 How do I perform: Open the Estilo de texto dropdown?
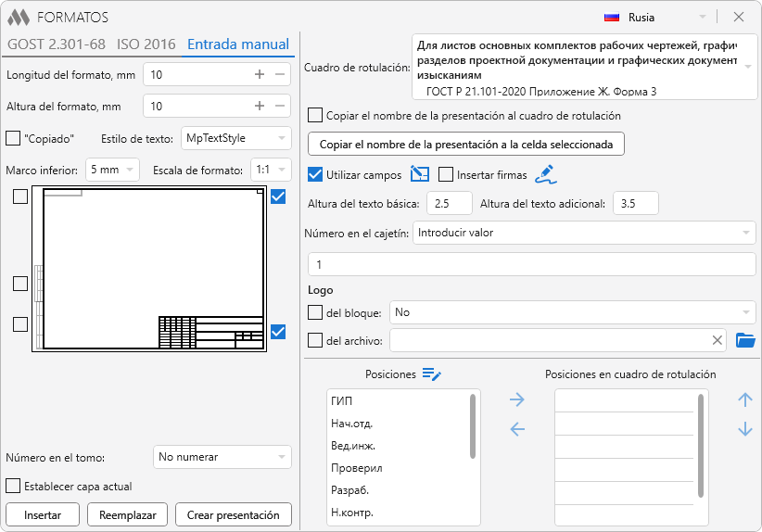236,138
